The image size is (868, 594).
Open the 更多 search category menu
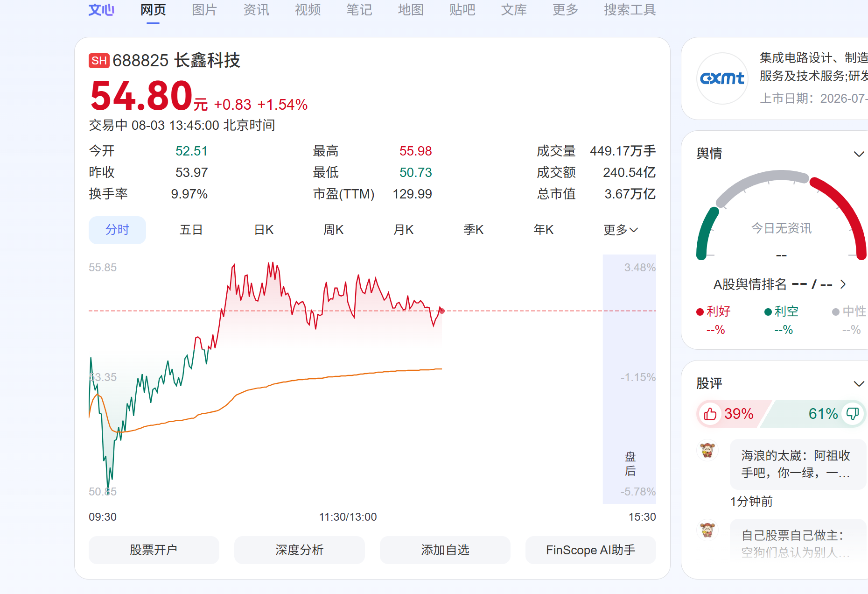pos(565,10)
